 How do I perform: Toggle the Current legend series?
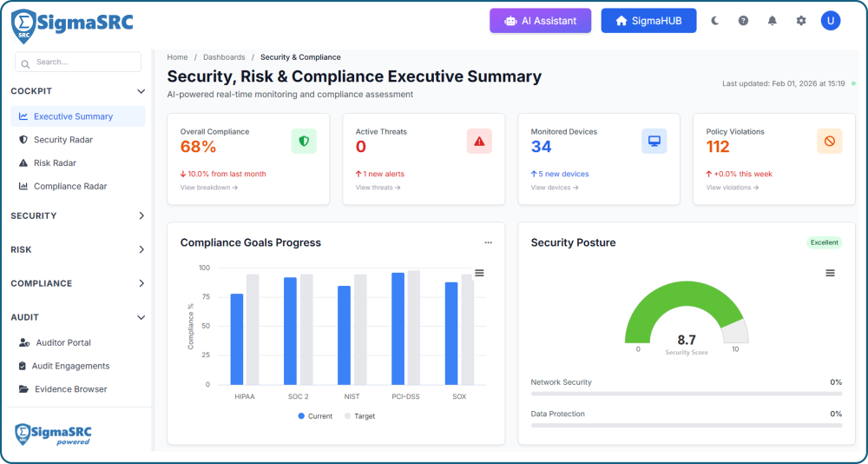315,415
